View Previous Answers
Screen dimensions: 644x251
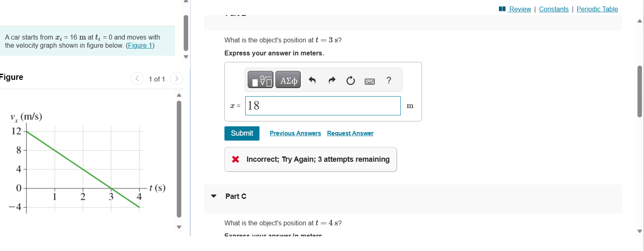[x=295, y=133]
